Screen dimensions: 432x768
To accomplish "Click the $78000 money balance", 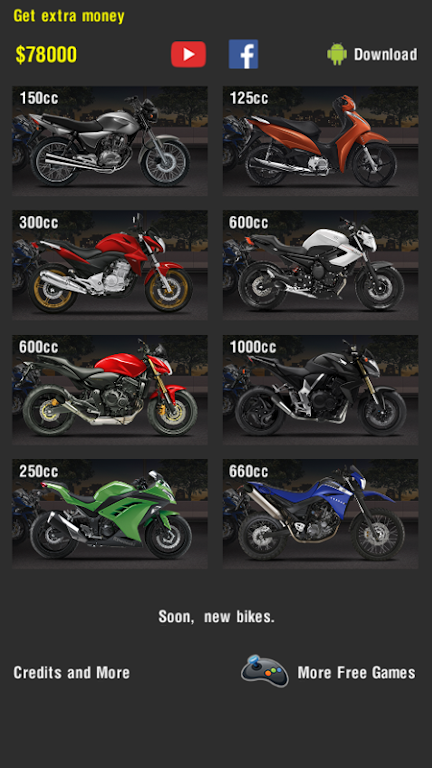I will (x=46, y=54).
